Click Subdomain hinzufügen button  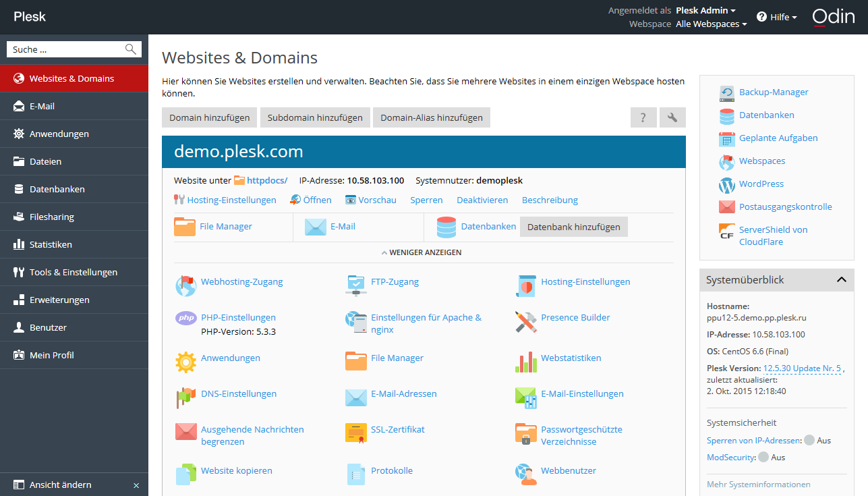coord(315,117)
